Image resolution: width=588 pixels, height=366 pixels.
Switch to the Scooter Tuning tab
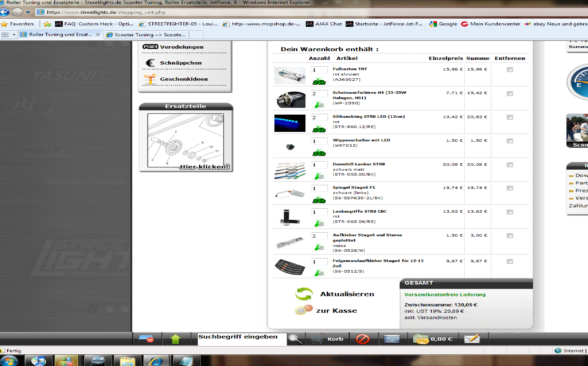146,35
